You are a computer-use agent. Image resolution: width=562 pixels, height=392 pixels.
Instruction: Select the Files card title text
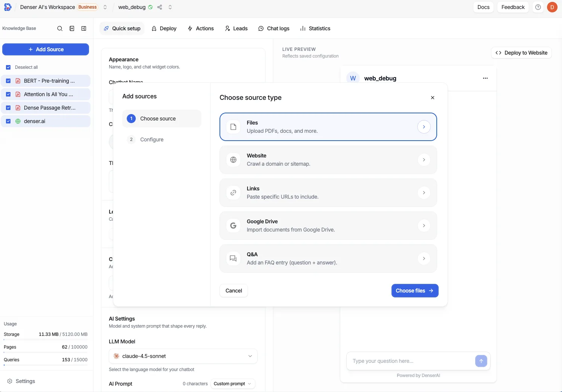(x=252, y=123)
